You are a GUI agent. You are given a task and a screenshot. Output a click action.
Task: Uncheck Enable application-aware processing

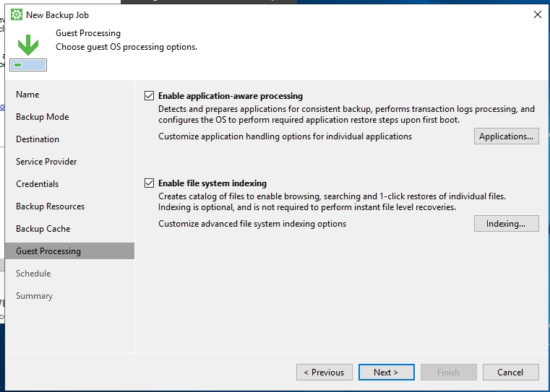(150, 96)
